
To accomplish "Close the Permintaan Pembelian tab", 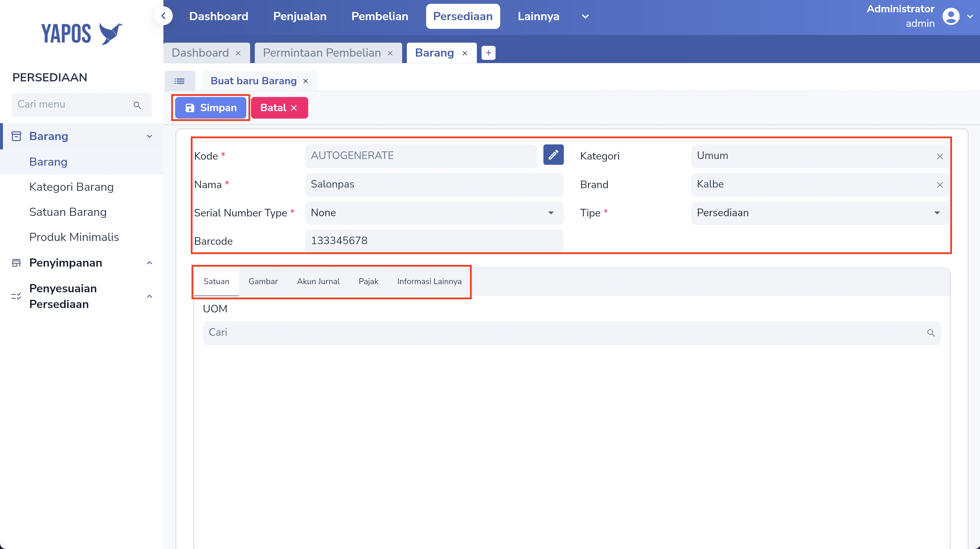I will pos(390,53).
